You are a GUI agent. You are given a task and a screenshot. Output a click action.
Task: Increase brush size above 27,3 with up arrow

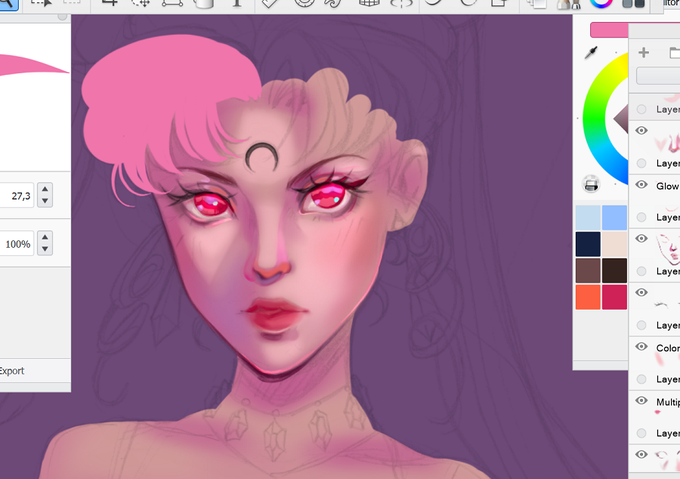coord(45,189)
